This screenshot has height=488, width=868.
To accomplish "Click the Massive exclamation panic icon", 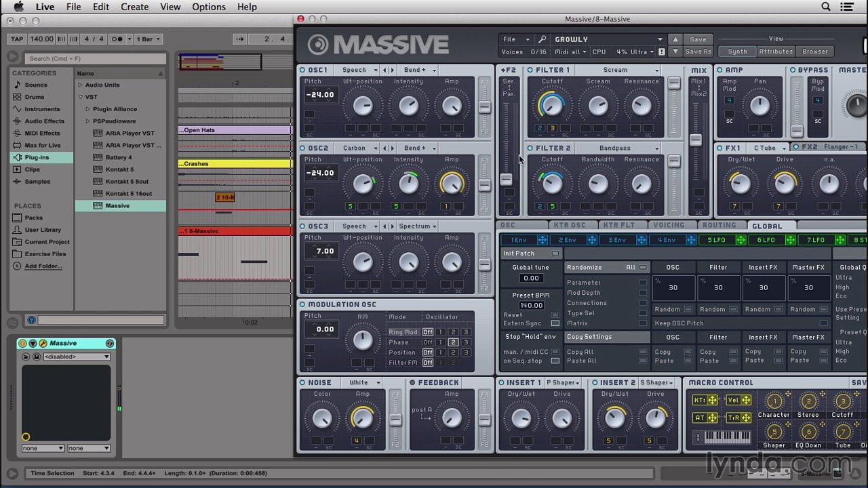I will coord(661,52).
